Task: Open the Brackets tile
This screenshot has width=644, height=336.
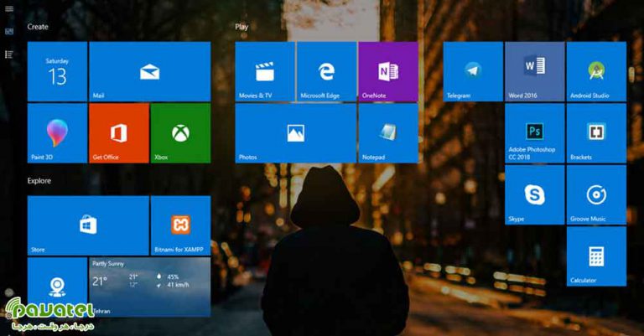Action: coord(596,133)
